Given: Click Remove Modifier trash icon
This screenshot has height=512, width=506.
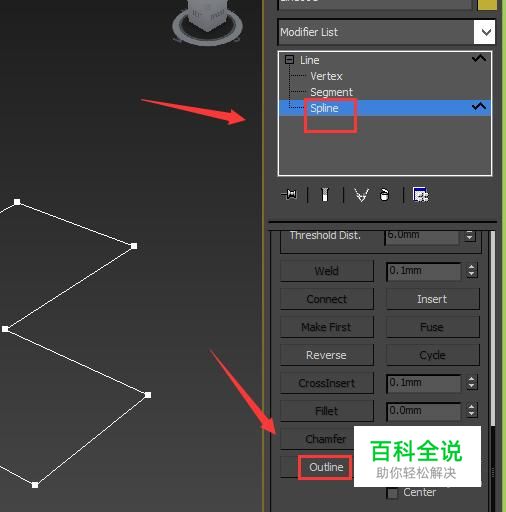Looking at the screenshot, I should click(x=384, y=195).
